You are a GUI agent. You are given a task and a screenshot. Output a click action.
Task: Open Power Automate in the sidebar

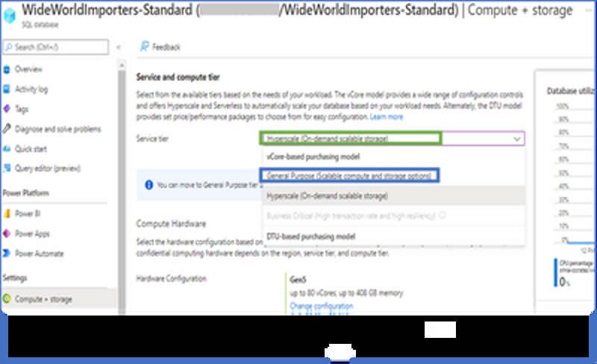[x=39, y=254]
